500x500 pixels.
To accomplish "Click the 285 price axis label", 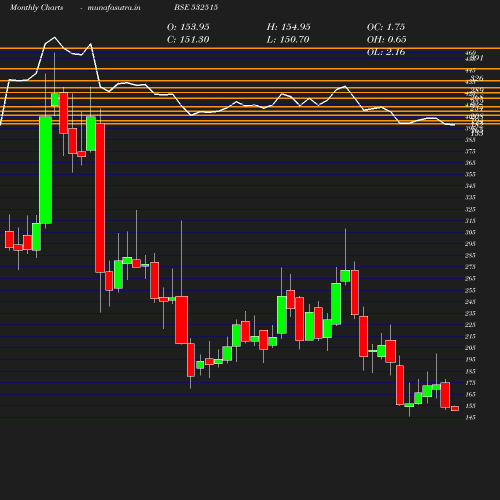I will click(x=470, y=256).
